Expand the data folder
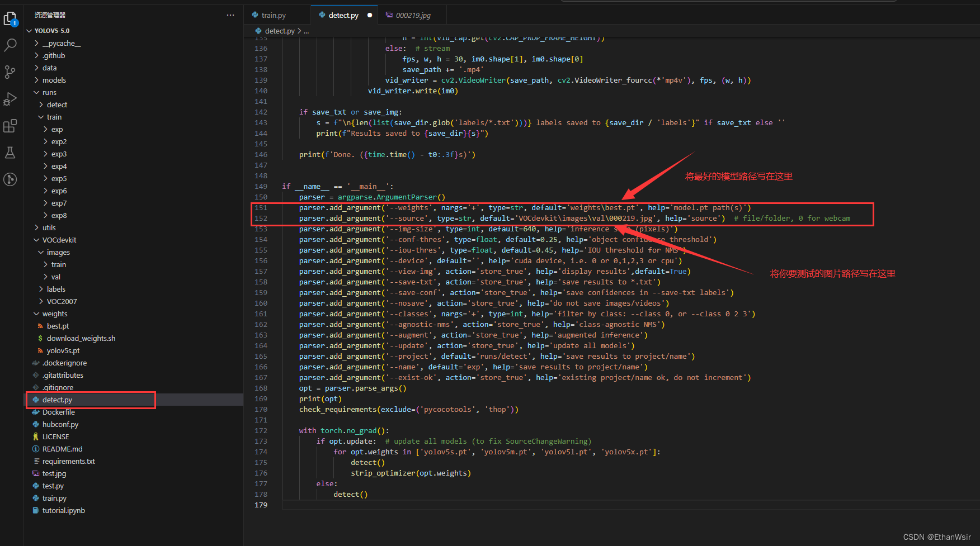Screen dimensions: 980x546 36,68
